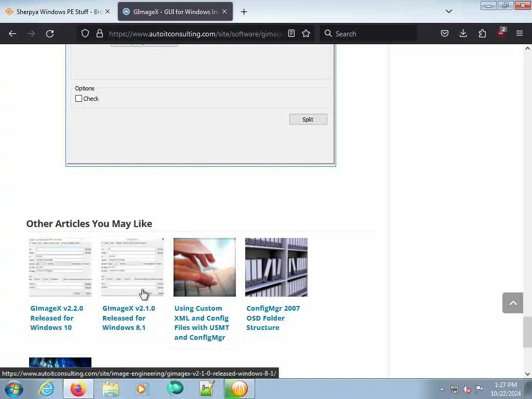The width and height of the screenshot is (532, 399).
Task: Click the muted volume tray icon
Action: pyautogui.click(x=467, y=390)
